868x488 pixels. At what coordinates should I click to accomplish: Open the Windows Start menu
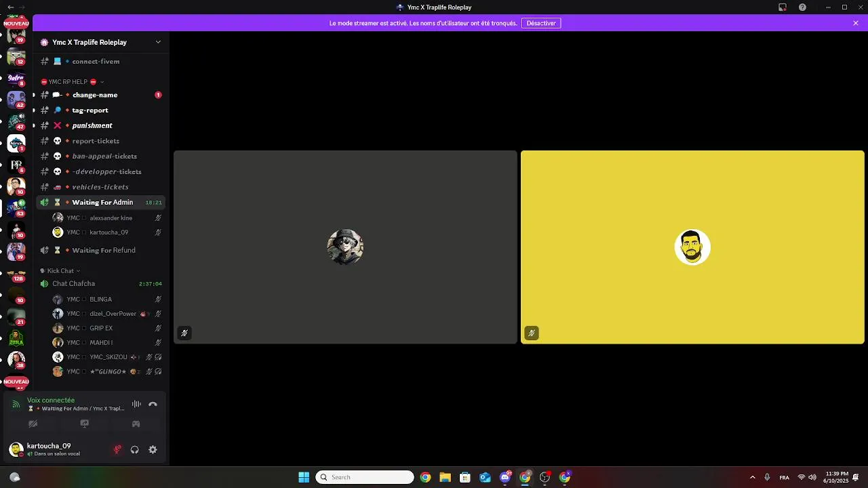[304, 477]
